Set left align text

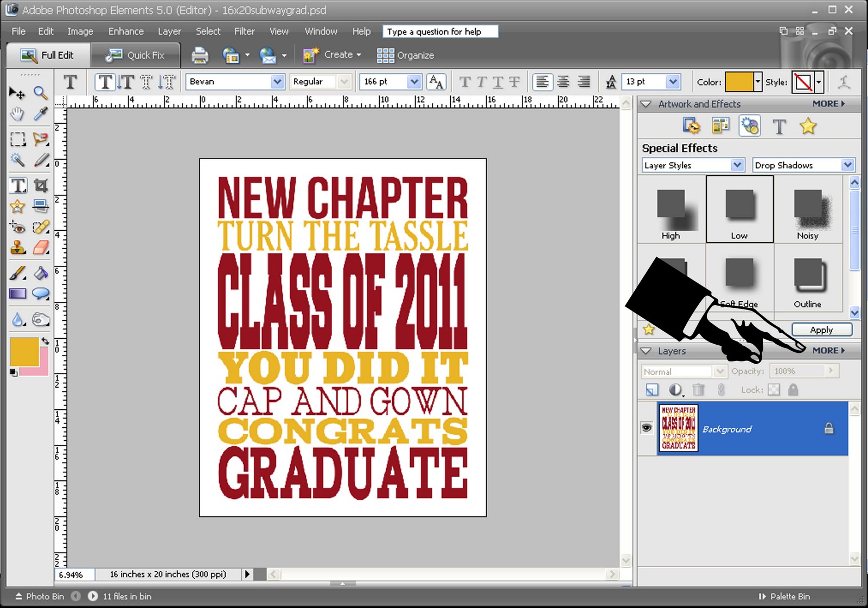[542, 82]
